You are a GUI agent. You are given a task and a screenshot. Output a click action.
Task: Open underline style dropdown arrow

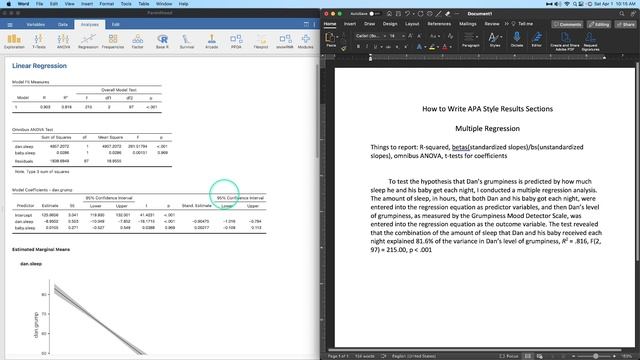point(381,47)
